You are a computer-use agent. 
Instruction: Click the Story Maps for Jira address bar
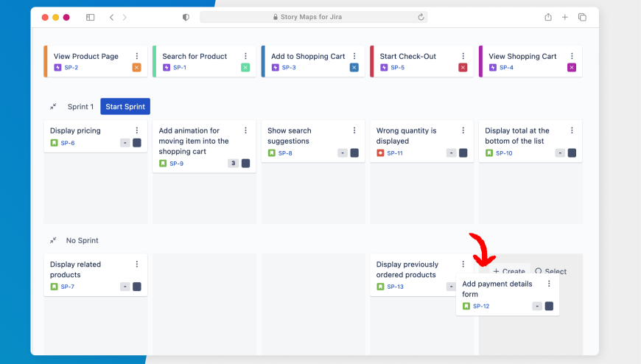click(x=313, y=17)
